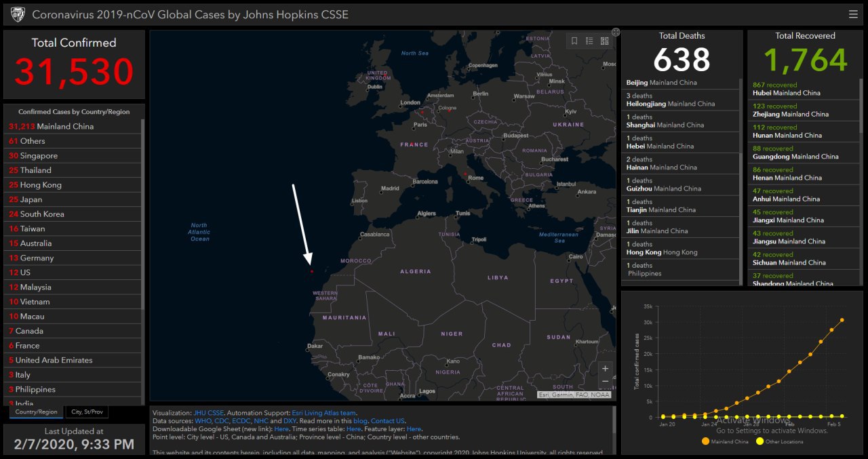
Task: Open the DXY data source link
Action: click(x=290, y=421)
